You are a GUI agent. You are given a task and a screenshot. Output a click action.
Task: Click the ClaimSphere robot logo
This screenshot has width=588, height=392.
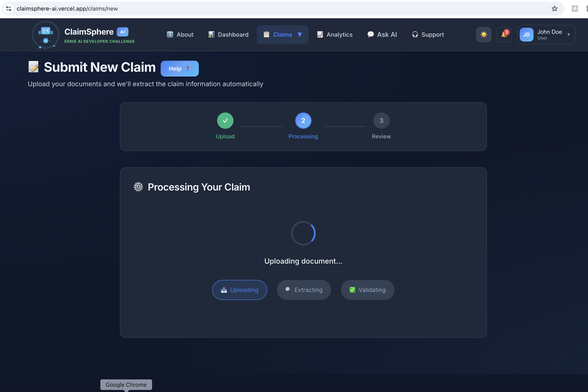point(45,35)
